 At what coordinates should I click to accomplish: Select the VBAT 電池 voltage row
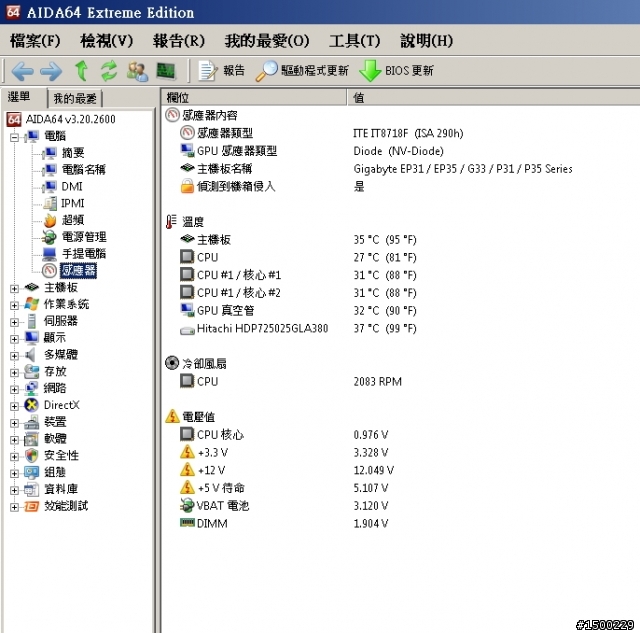[284, 506]
